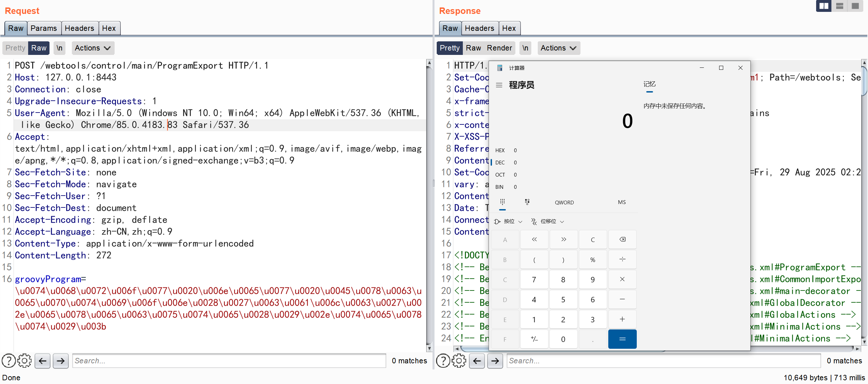Select the full keypad icon in calculator
This screenshot has height=384, width=868.
click(x=502, y=202)
